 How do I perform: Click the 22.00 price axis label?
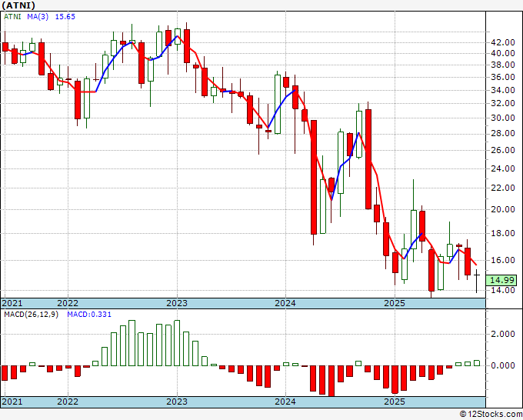coord(503,188)
